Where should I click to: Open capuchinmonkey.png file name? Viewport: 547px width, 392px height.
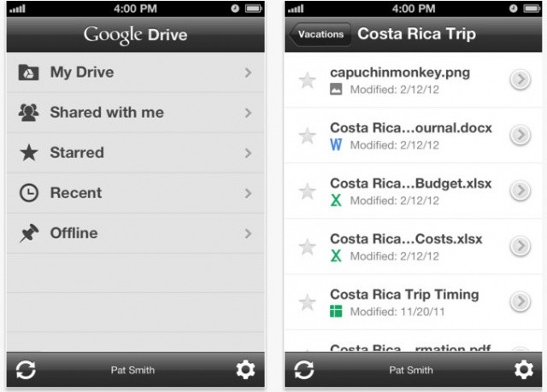click(400, 73)
